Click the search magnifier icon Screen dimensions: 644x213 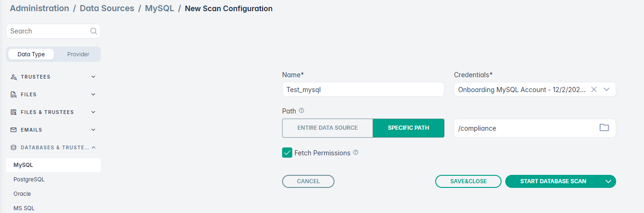[93, 31]
